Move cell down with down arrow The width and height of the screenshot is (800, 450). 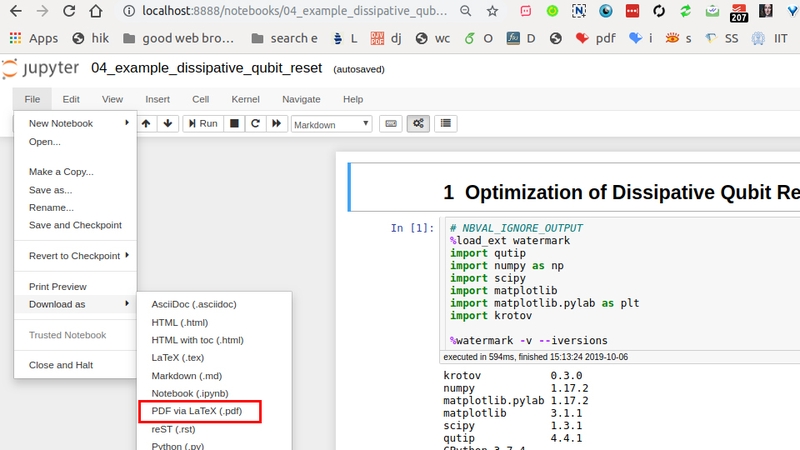(167, 123)
